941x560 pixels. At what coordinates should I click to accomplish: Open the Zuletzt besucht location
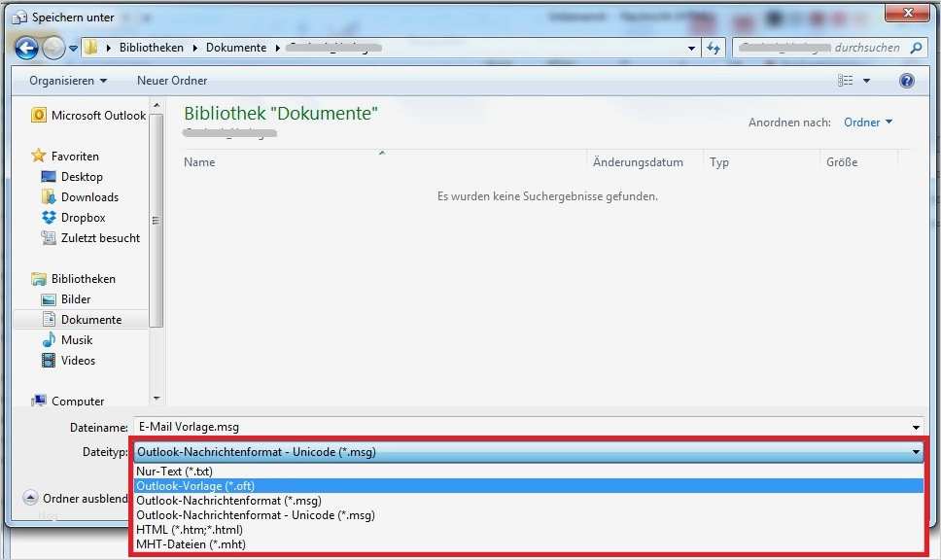coord(99,237)
